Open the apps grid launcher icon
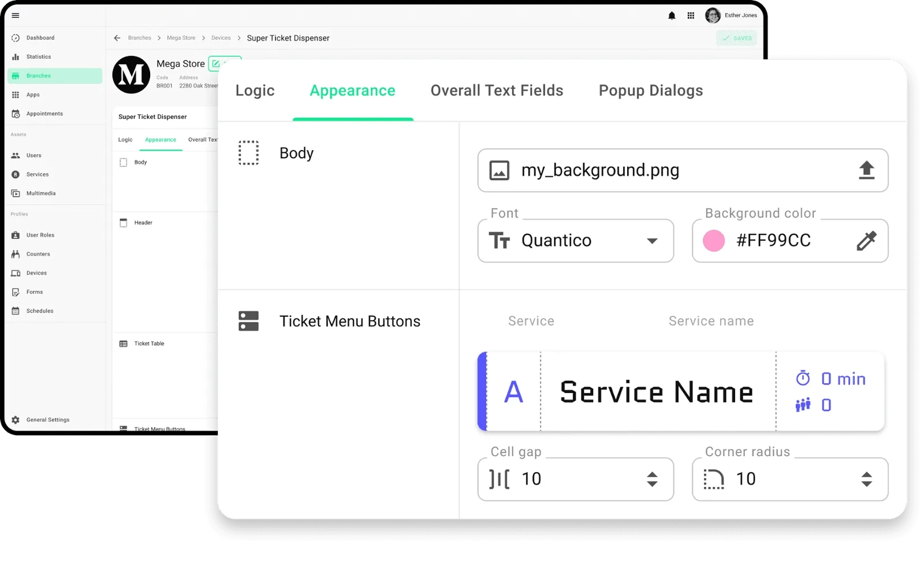This screenshot has height=576, width=924. (691, 16)
